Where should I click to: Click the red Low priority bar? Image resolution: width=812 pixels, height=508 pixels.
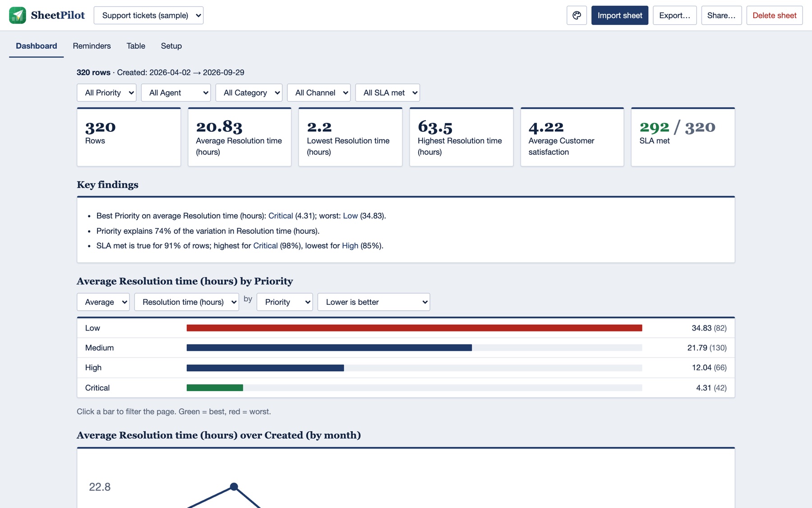click(x=414, y=328)
